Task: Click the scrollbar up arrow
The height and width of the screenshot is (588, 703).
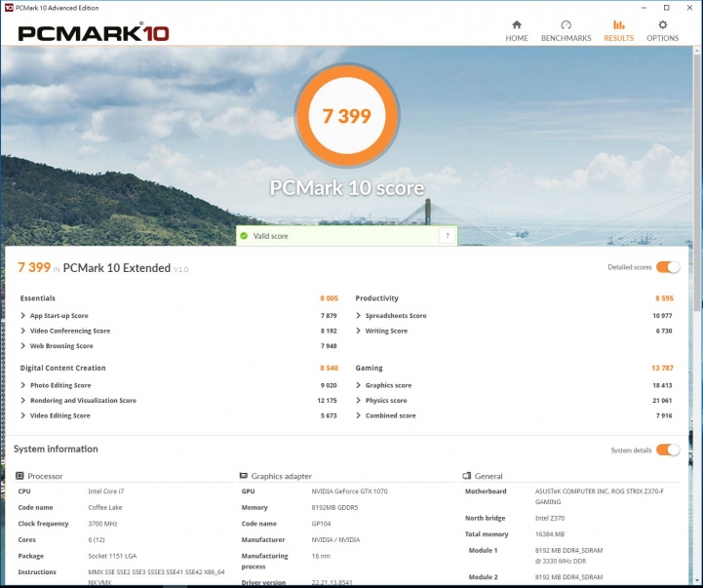Action: (697, 51)
